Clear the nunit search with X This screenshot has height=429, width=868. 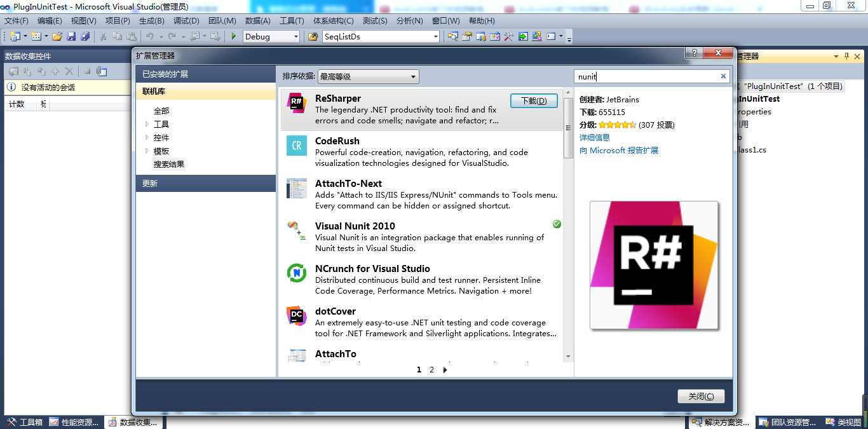point(723,76)
